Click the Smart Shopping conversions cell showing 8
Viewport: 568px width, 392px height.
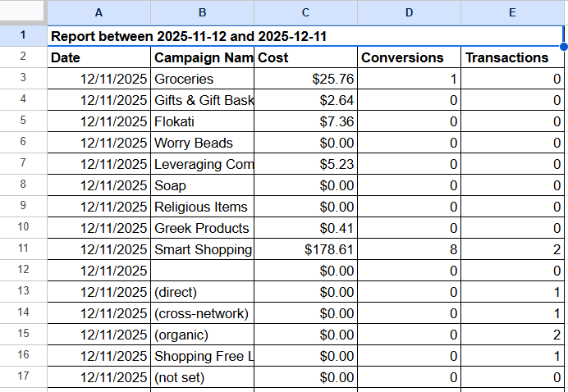(x=409, y=249)
